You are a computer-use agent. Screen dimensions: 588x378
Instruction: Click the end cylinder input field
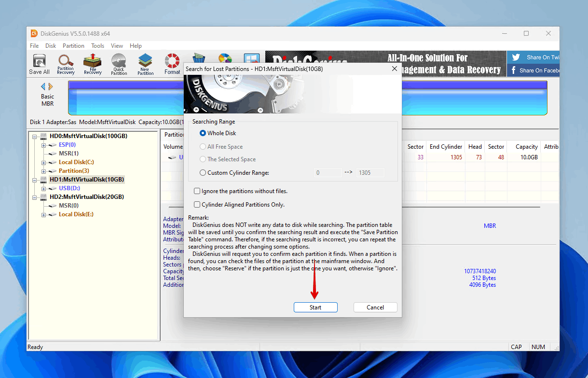click(370, 172)
